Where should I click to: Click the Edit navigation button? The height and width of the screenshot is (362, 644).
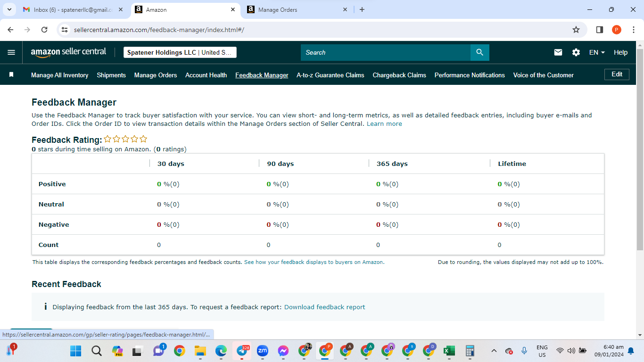coord(617,74)
